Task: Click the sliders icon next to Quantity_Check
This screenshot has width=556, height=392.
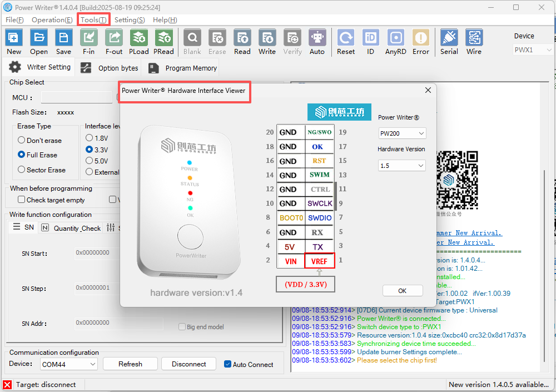Action: tap(111, 227)
